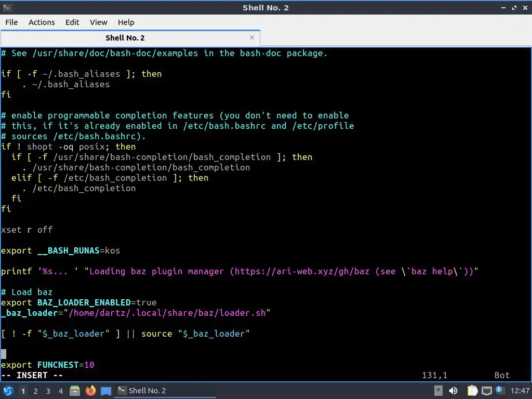Switch to workspace 2
Screen dimensions: 532x399
pyautogui.click(x=36, y=391)
